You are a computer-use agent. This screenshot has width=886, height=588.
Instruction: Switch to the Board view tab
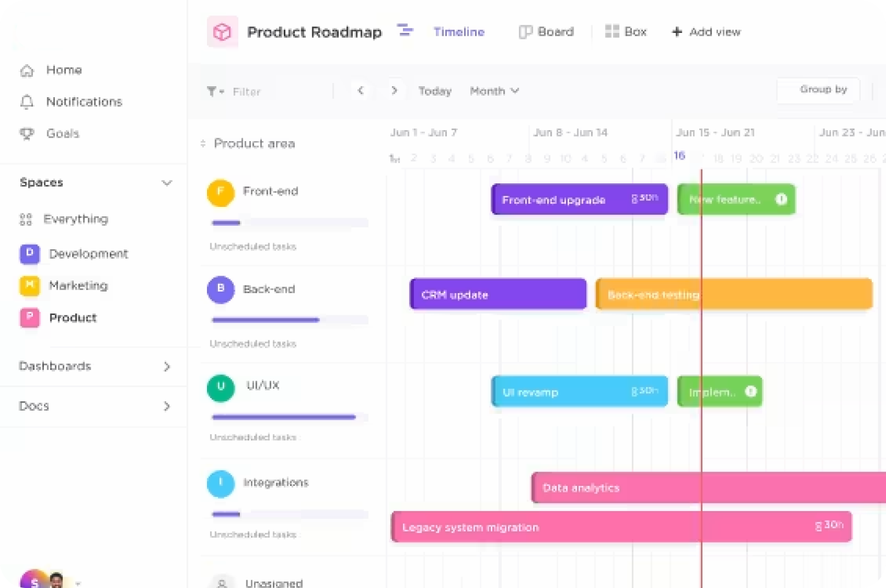pos(546,32)
